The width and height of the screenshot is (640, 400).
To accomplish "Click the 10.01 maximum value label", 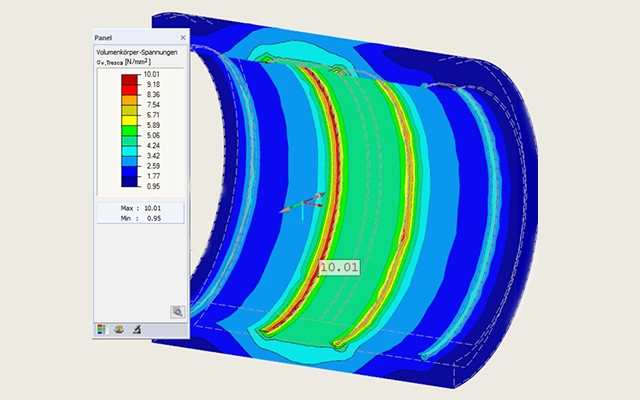I will 339,267.
